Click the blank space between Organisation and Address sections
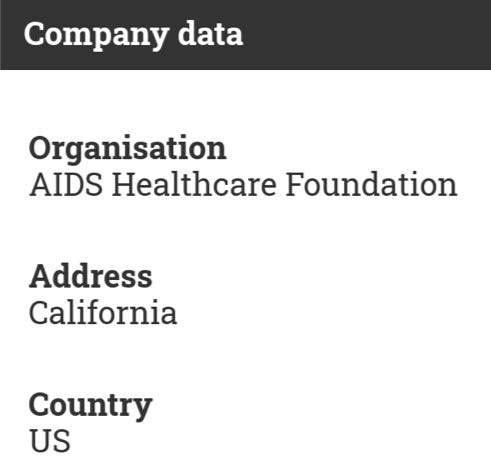 tap(245, 230)
